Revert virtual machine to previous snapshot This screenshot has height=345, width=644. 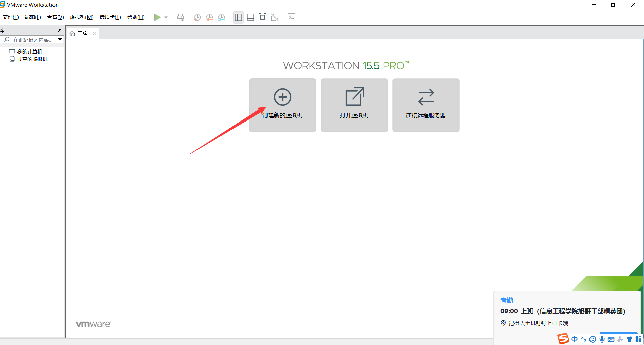(x=209, y=18)
